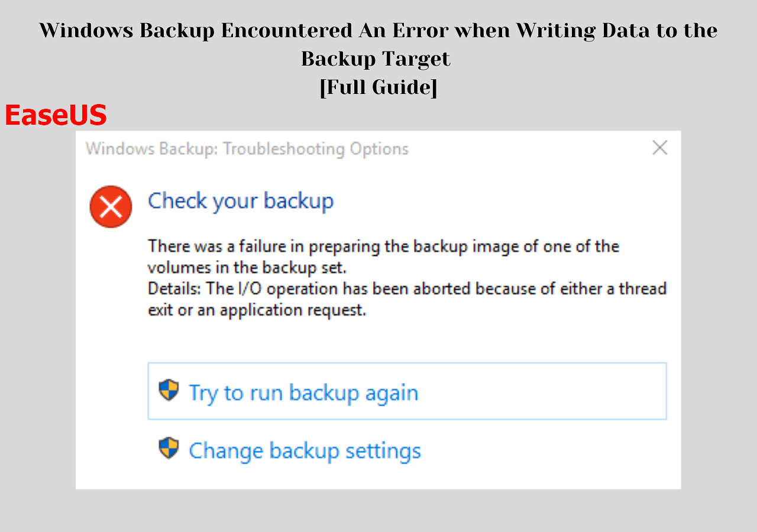Click the Check your backup heading
The width and height of the screenshot is (757, 532).
[241, 201]
